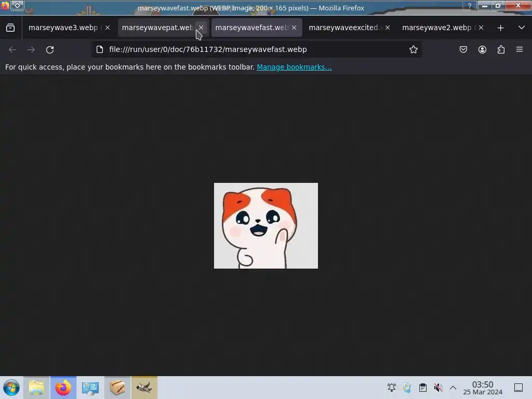Focus the address bar URL field
Viewport: 532px width, 399px height.
pyautogui.click(x=257, y=49)
